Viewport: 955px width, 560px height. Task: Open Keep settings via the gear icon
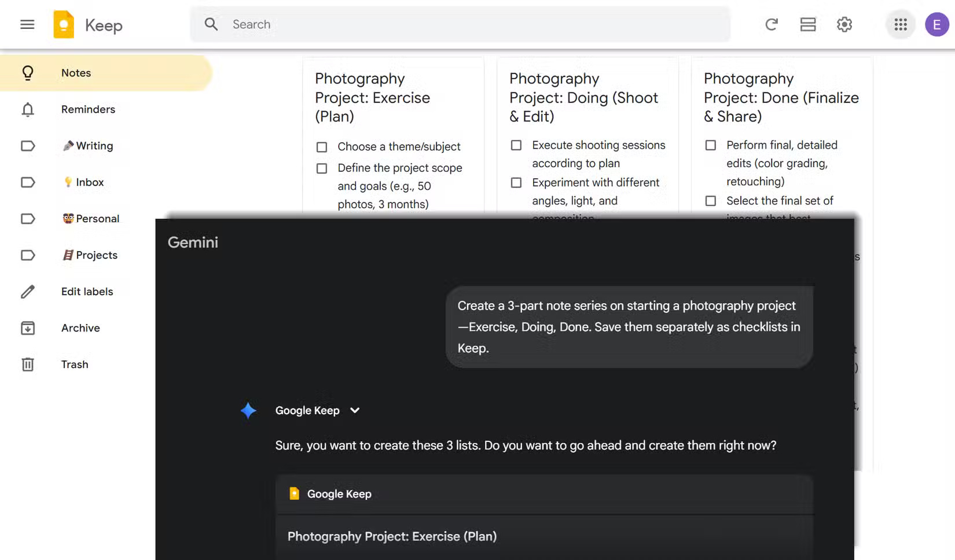[844, 24]
